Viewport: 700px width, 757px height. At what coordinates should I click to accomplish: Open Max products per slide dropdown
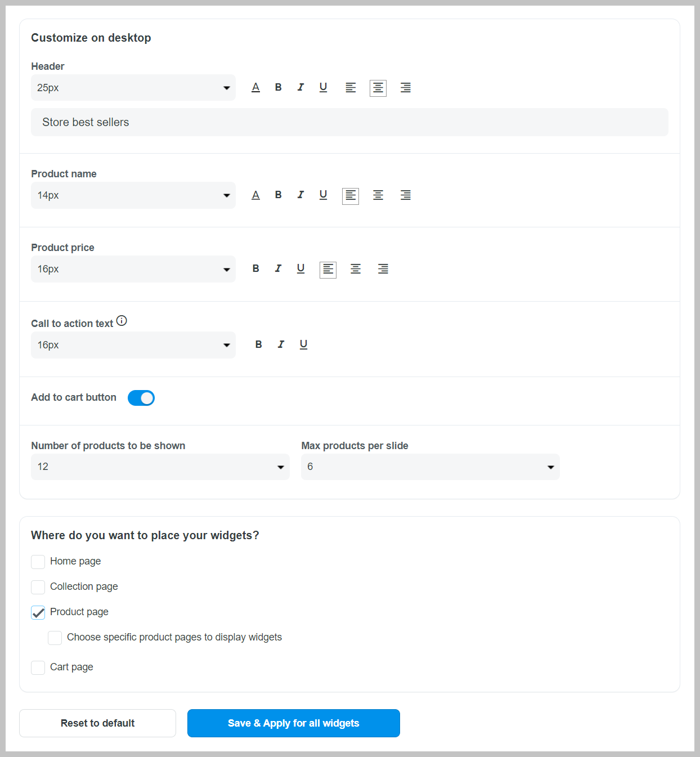(x=430, y=467)
